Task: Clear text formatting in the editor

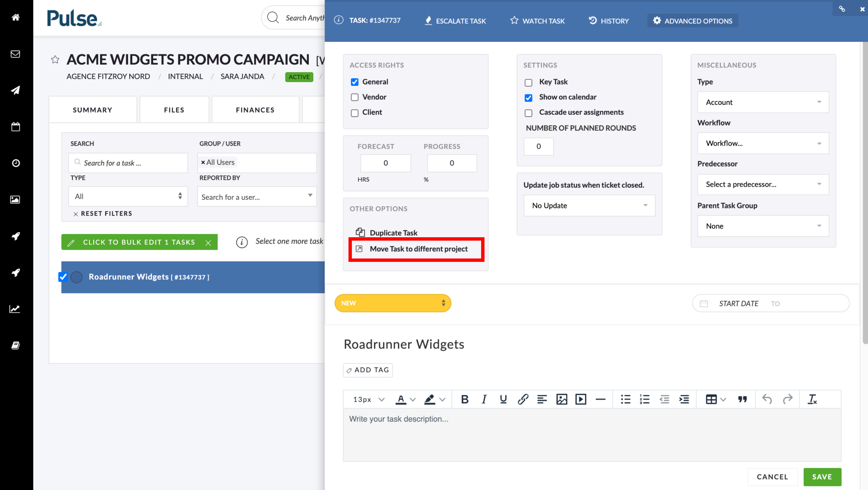Action: coord(812,399)
